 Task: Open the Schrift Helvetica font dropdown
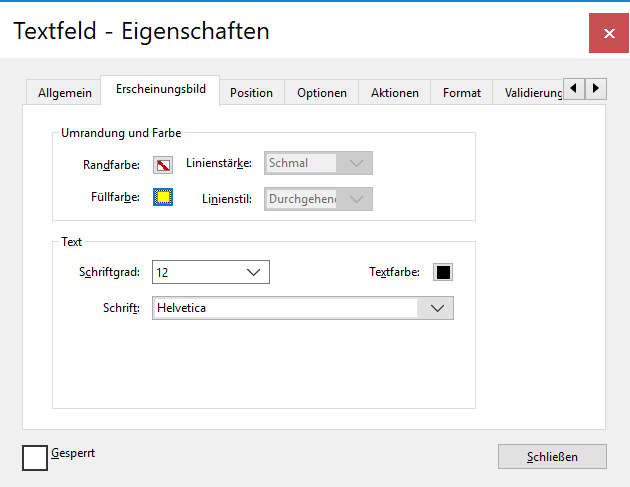(303, 308)
